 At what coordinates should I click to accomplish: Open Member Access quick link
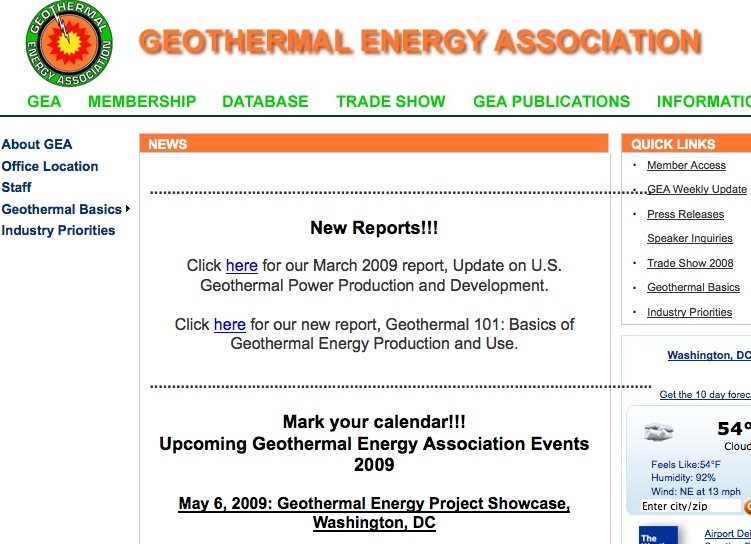[x=686, y=165]
